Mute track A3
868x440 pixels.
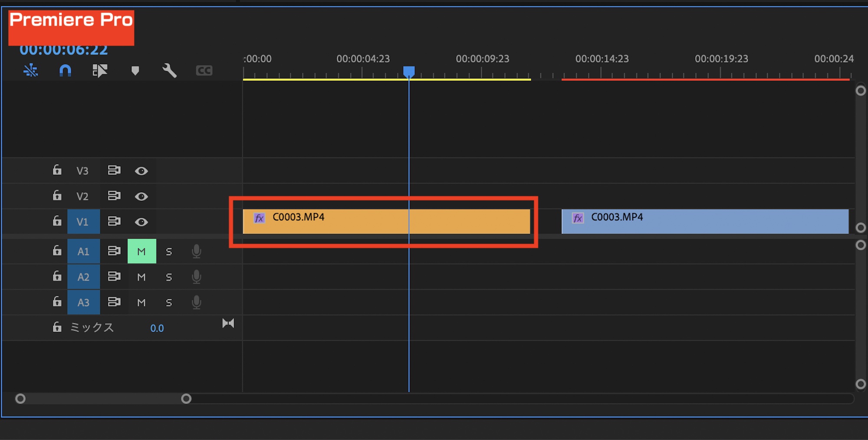tap(141, 302)
